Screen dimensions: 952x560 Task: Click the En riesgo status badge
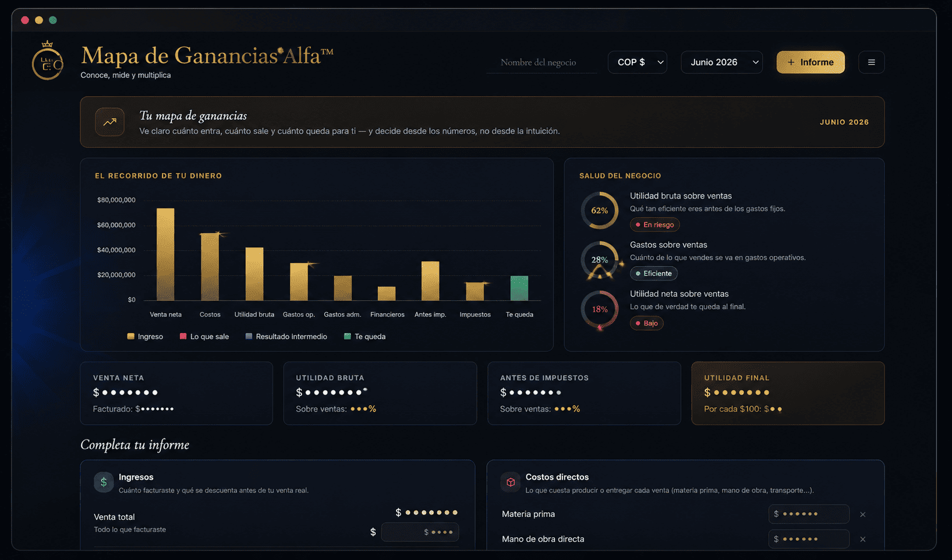coord(654,225)
